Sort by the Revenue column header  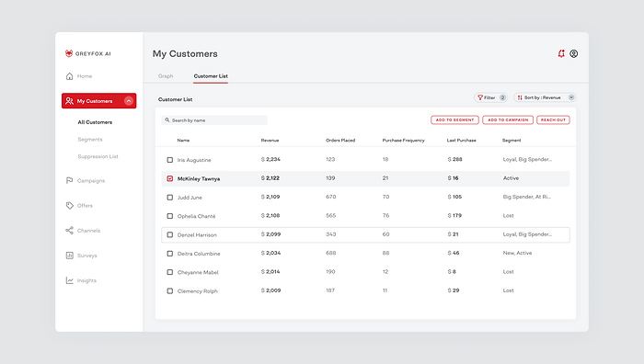tap(270, 141)
